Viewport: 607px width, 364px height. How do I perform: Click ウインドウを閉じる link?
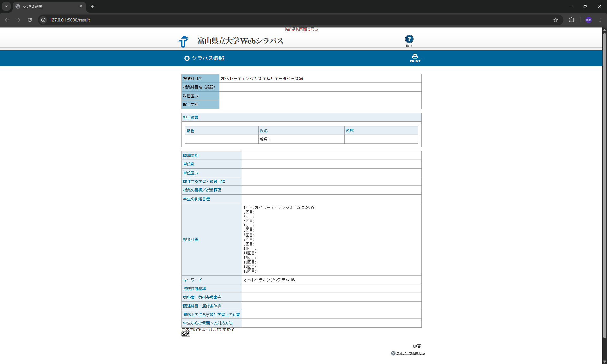click(410, 353)
